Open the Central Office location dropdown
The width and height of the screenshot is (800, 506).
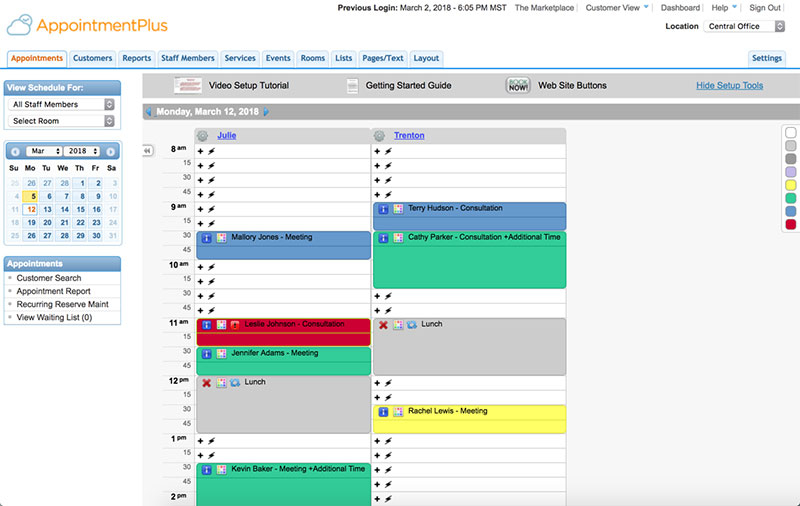coord(744,27)
